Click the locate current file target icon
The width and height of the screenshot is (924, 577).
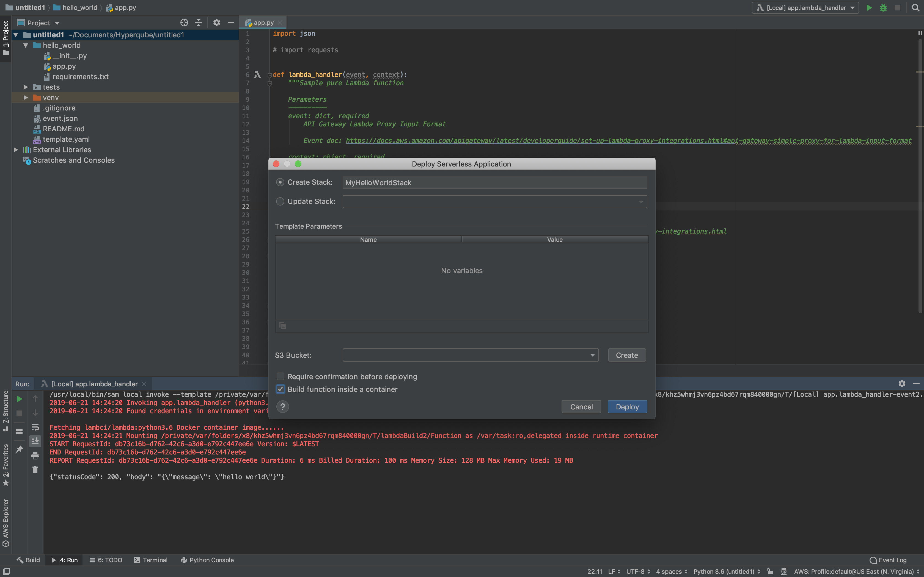click(x=184, y=23)
